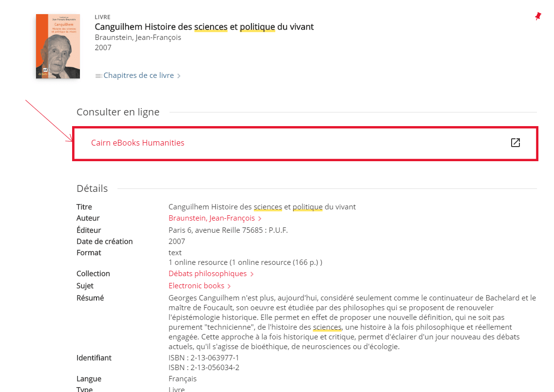Image resolution: width=554 pixels, height=392 pixels.
Task: Pin this record with the red pushpin icon
Action: tap(538, 17)
